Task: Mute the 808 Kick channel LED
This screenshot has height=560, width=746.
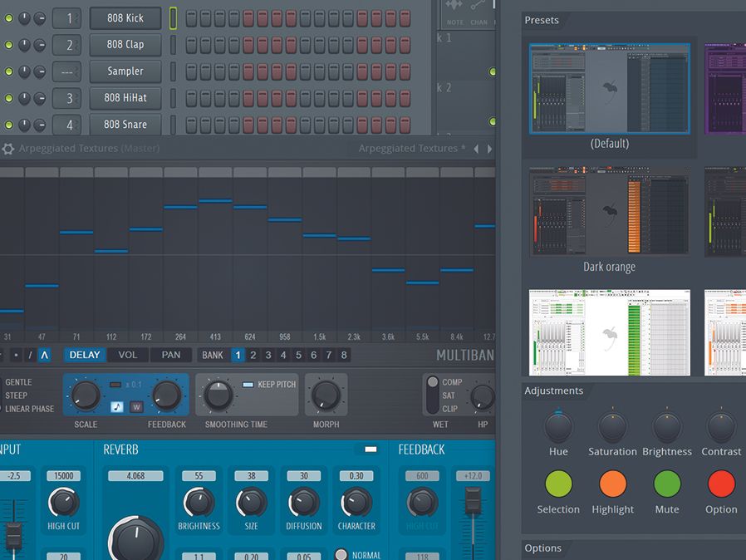Action: click(x=9, y=18)
